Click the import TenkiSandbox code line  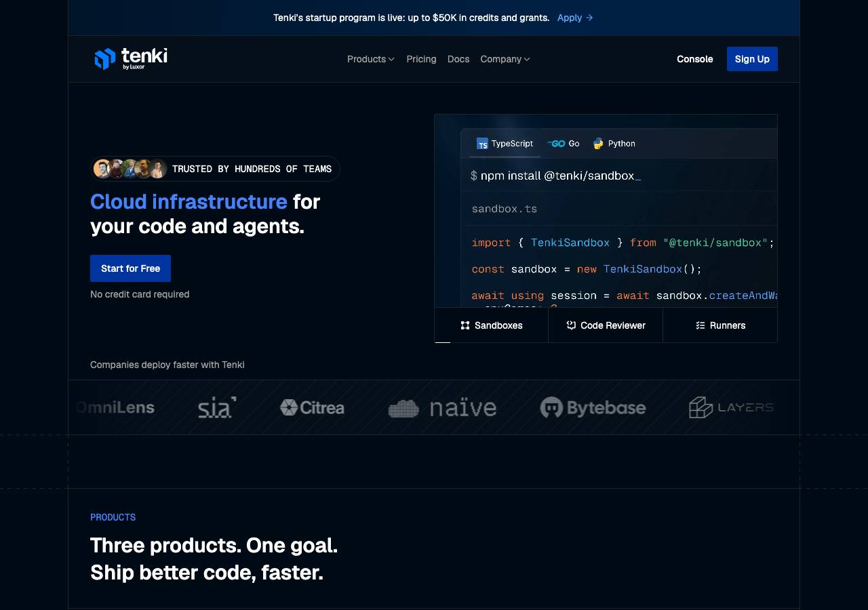[623, 243]
